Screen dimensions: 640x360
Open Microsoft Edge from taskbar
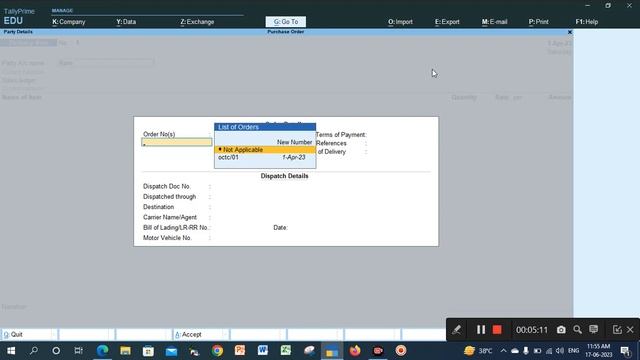(x=102, y=351)
